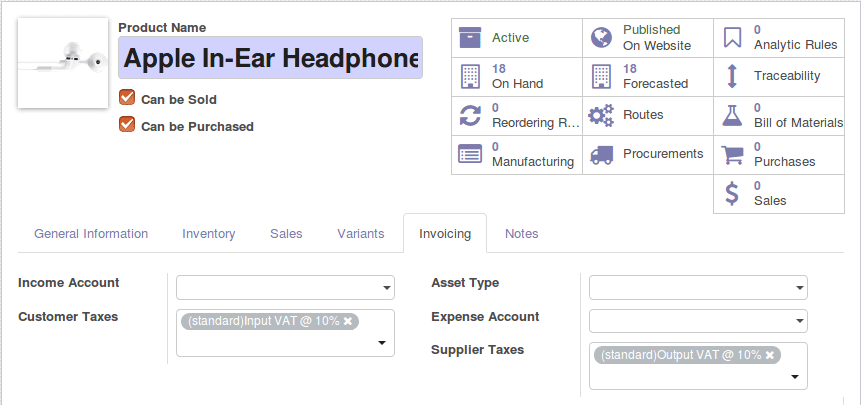Switch to the General Information tab
The width and height of the screenshot is (861, 405).
point(91,234)
